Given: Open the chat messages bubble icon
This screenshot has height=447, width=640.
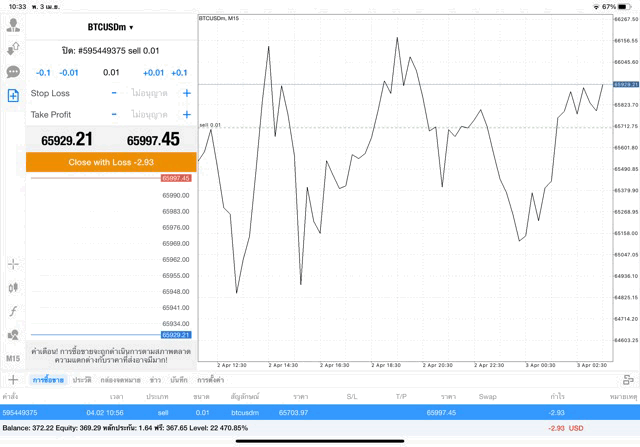Looking at the screenshot, I should [13, 72].
